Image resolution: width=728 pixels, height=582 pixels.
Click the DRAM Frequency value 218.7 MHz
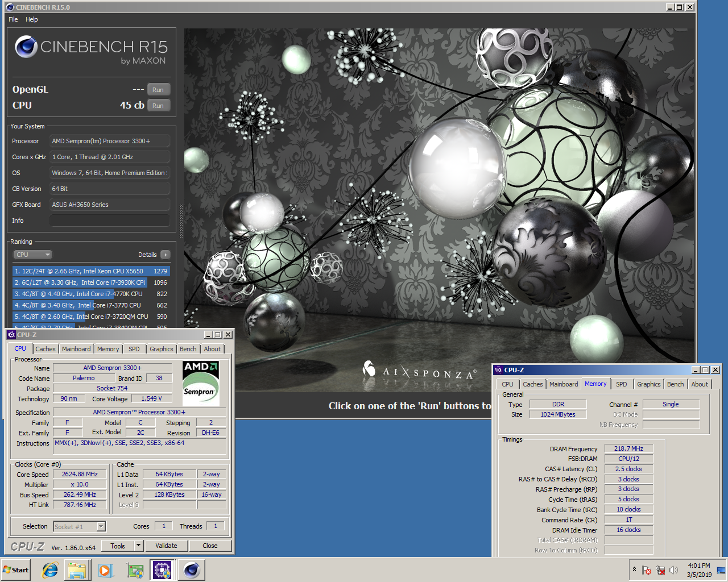point(628,448)
